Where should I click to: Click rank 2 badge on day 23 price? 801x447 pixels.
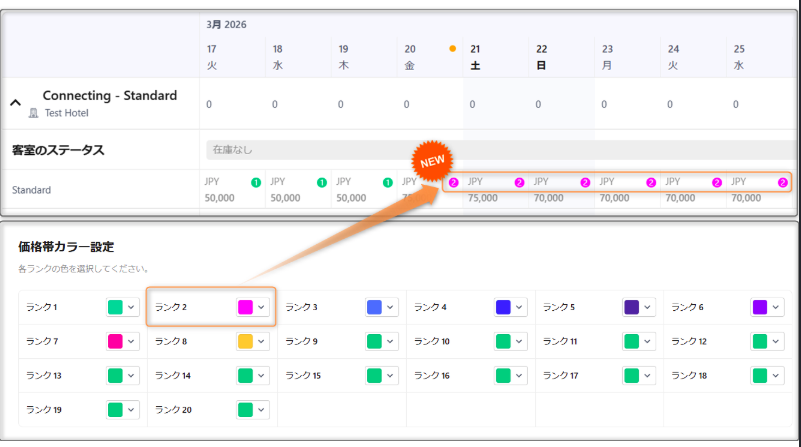(651, 182)
